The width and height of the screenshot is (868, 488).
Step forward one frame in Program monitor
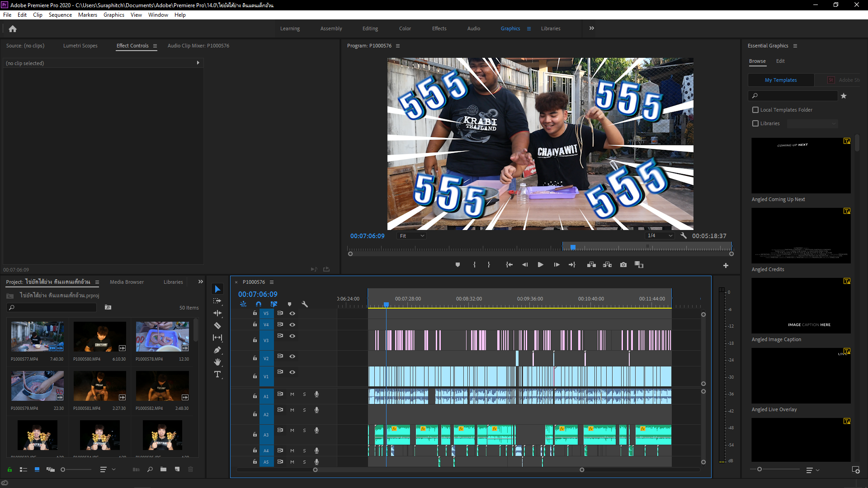click(x=557, y=265)
